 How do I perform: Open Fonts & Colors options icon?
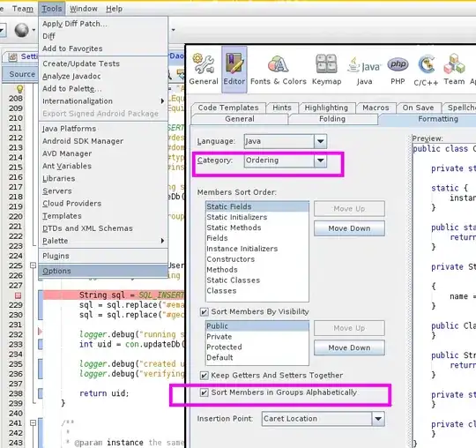click(278, 70)
